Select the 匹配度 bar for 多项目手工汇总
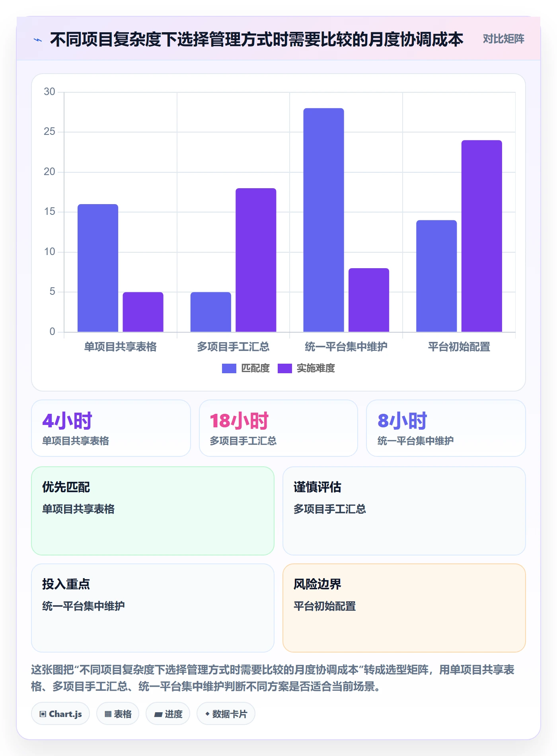The width and height of the screenshot is (557, 756). [x=211, y=312]
